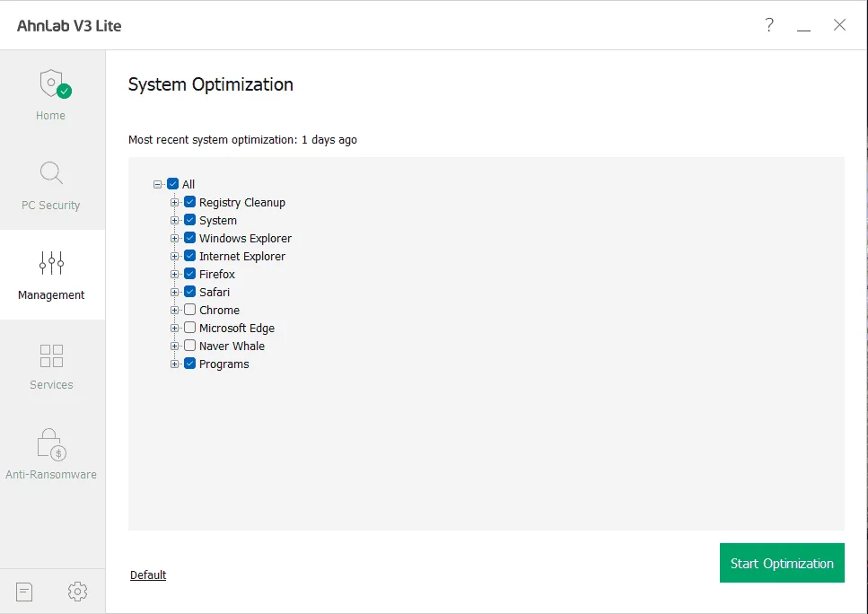868x614 pixels.
Task: Open PC Security magnifier icon
Action: click(51, 172)
